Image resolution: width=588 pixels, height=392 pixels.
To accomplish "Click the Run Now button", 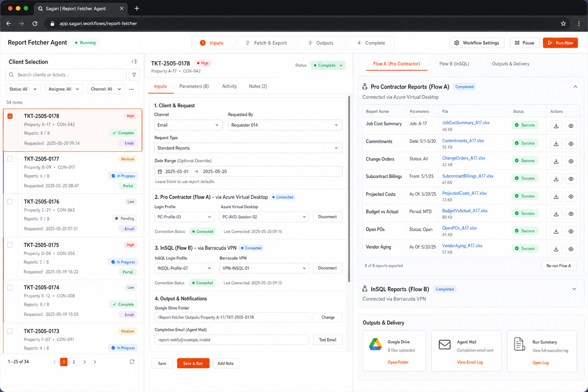I will point(560,43).
